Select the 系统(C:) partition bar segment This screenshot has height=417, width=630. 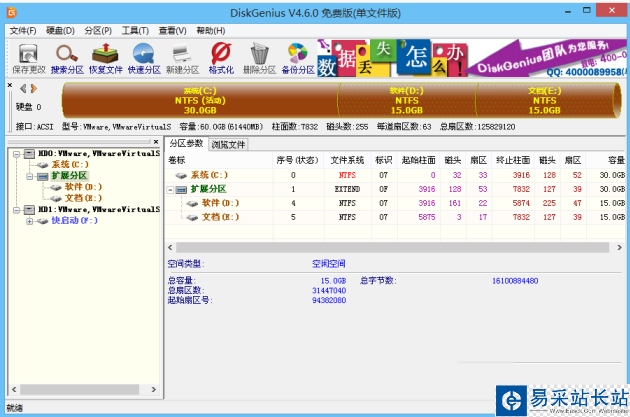pos(200,100)
